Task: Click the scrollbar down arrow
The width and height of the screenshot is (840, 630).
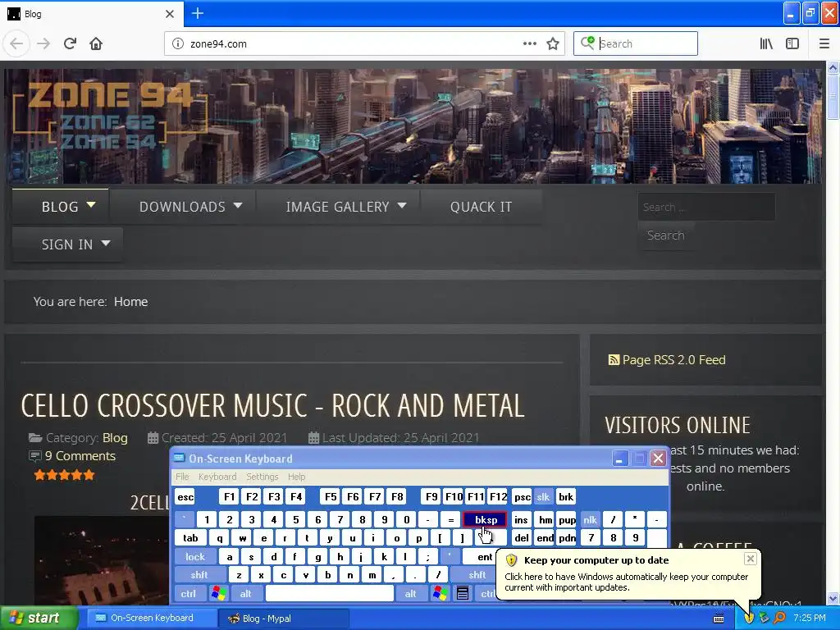Action: tap(833, 598)
